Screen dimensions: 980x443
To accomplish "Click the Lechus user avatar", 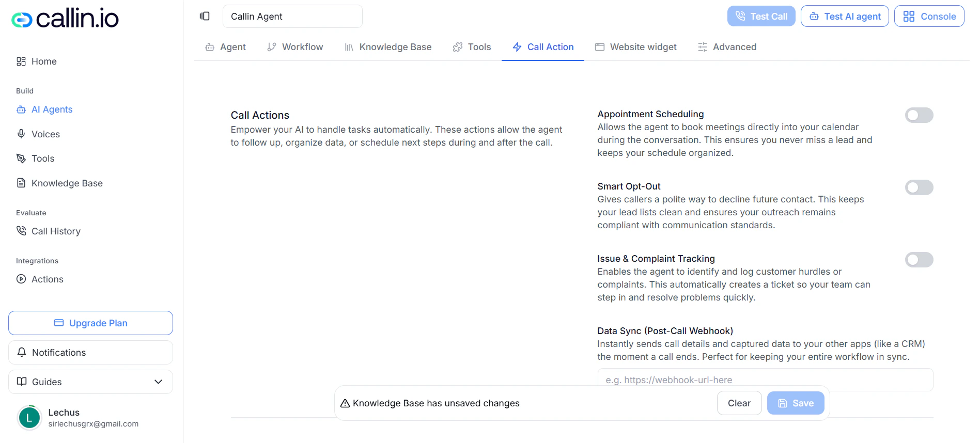I will coord(29,418).
